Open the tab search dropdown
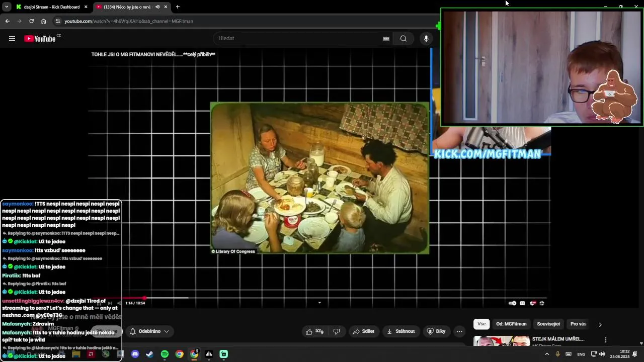The image size is (644, 362). (x=6, y=7)
